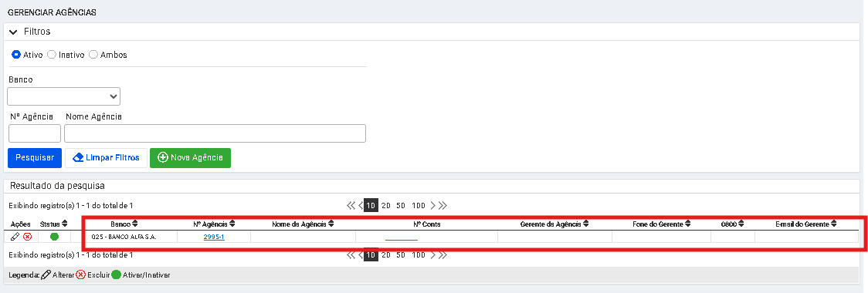Click the Nome Agência text field

pyautogui.click(x=215, y=133)
